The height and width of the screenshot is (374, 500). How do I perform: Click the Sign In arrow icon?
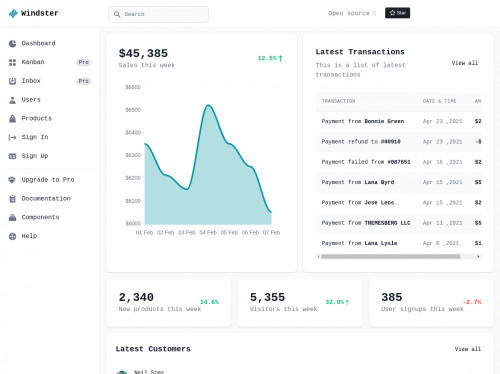(12, 137)
